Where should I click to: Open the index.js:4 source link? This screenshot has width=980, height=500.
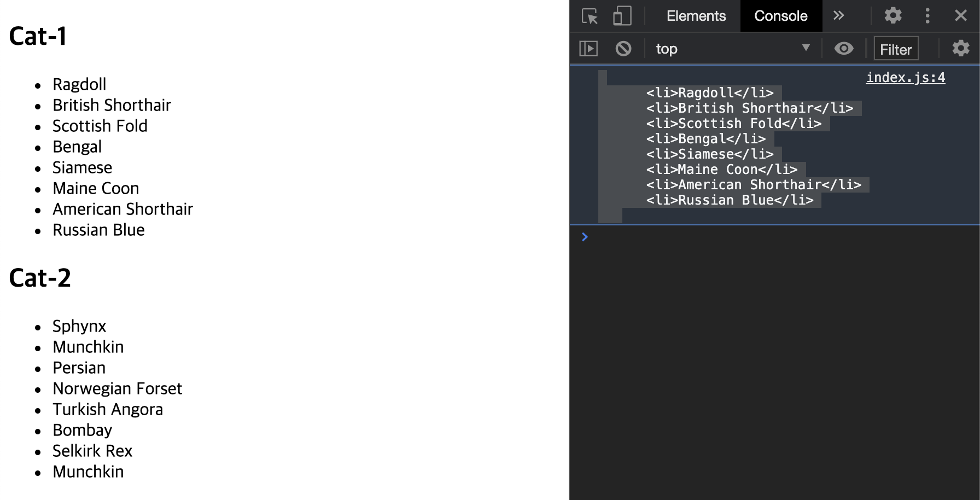[905, 78]
